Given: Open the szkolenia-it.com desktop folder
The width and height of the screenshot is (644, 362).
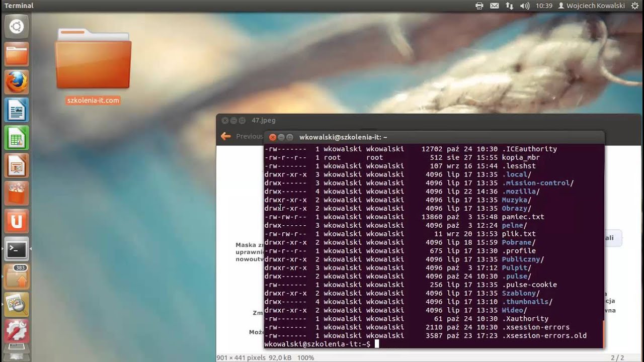Looking at the screenshot, I should pyautogui.click(x=93, y=67).
